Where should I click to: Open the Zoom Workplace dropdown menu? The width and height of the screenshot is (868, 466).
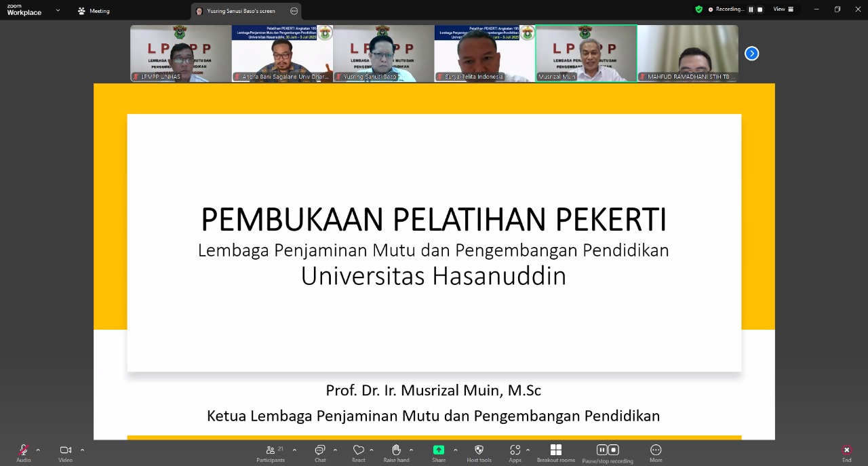click(58, 10)
